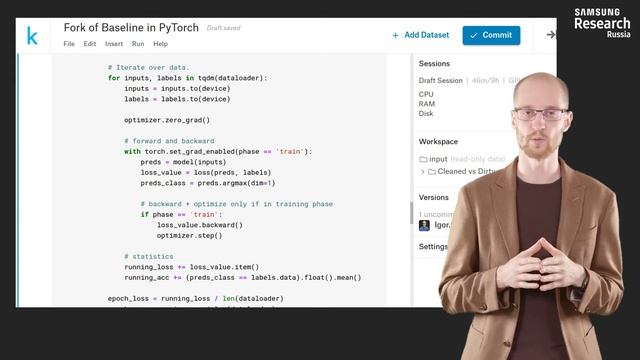Click the 'loss_value.backward()' code line
Image resolution: width=640 pixels, height=360 pixels.
[200, 225]
